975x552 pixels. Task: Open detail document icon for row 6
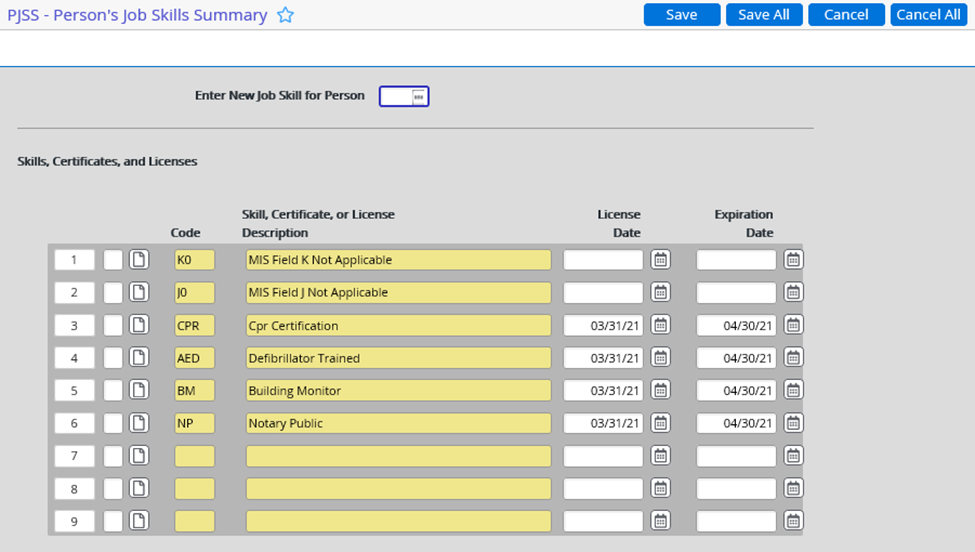point(140,423)
